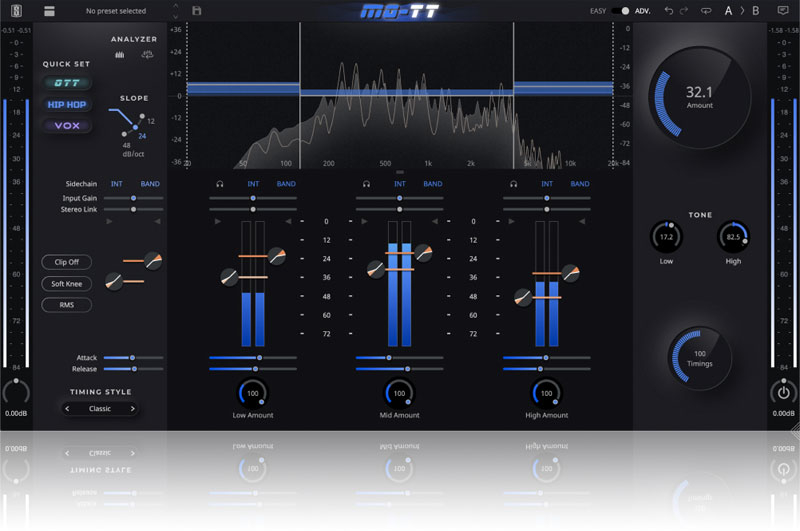Screen dimensions: 800x531
Task: Solo the low band with headphones icon
Action: pyautogui.click(x=219, y=184)
